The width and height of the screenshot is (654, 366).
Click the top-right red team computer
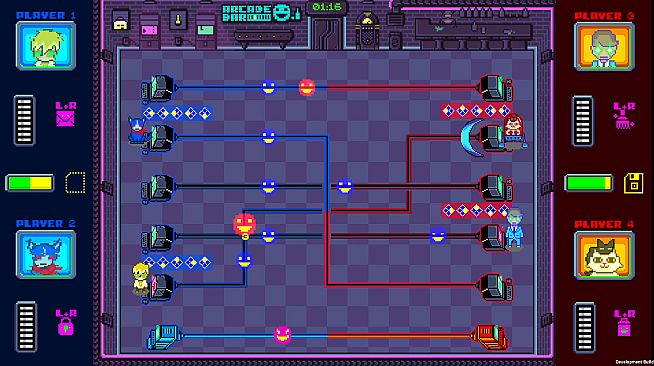point(496,88)
